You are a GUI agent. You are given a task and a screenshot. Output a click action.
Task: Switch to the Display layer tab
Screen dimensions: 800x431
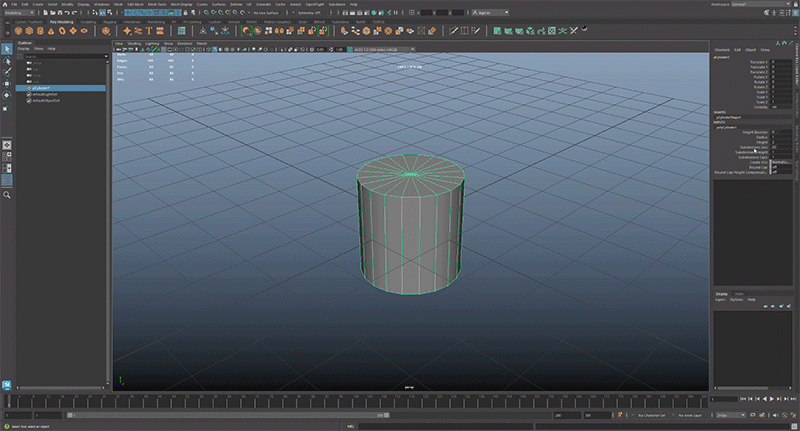coord(722,293)
